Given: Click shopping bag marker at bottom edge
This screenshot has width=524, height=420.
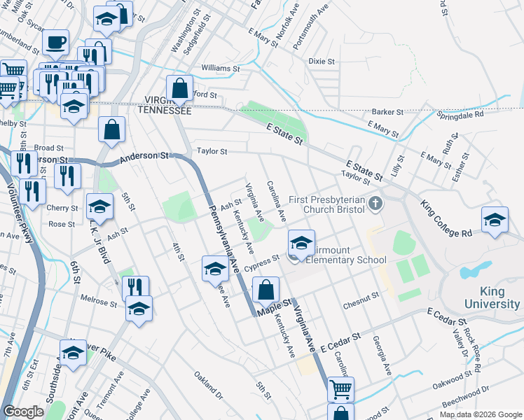Looking at the screenshot, I should (340, 412).
